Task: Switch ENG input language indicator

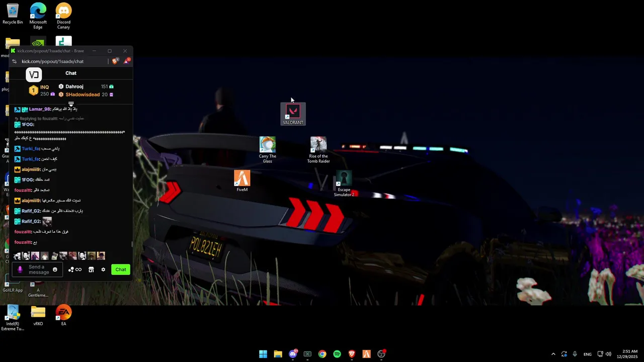Action: 587,354
